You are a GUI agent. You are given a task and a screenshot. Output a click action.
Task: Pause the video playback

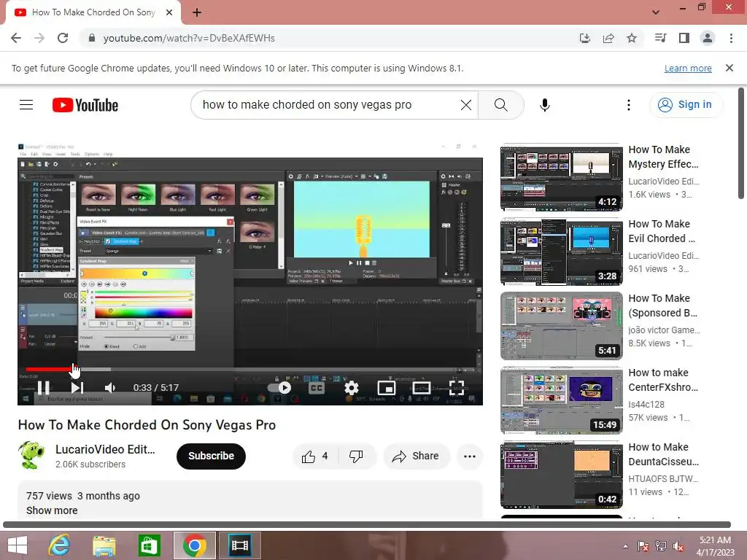point(43,388)
